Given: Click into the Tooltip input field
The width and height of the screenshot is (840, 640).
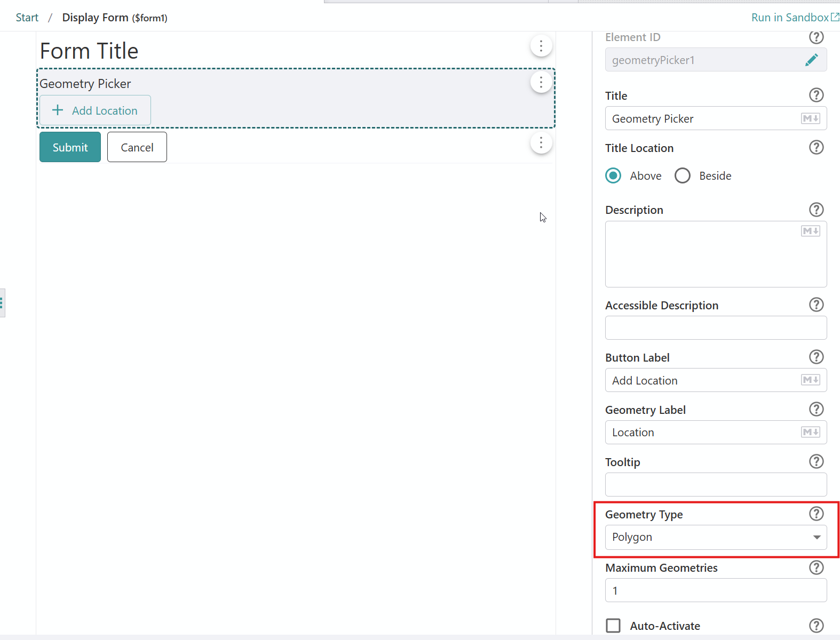Looking at the screenshot, I should 716,485.
